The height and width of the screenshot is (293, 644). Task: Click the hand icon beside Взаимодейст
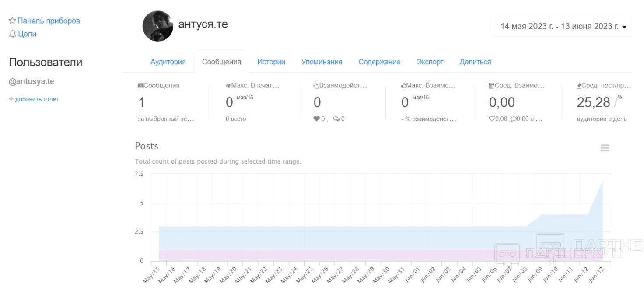[x=316, y=86]
